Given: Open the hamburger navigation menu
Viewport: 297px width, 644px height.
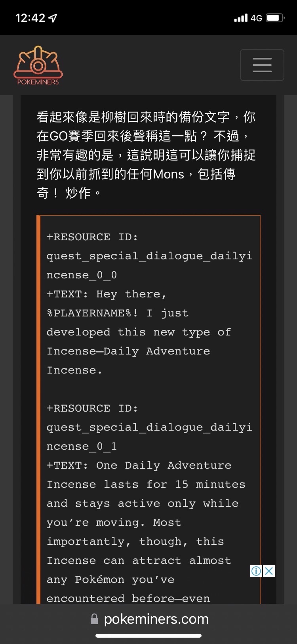Looking at the screenshot, I should tap(262, 65).
